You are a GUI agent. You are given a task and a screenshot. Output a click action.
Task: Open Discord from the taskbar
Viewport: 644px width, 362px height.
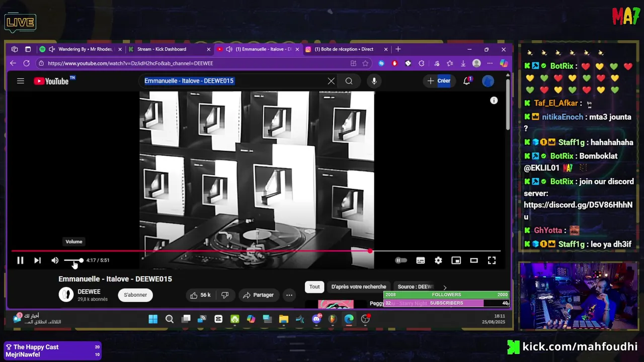pos(316,319)
